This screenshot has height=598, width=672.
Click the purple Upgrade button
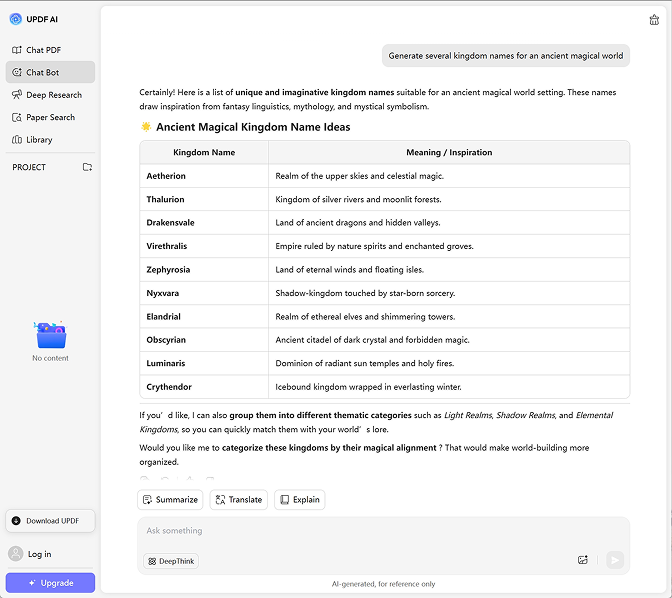[50, 583]
